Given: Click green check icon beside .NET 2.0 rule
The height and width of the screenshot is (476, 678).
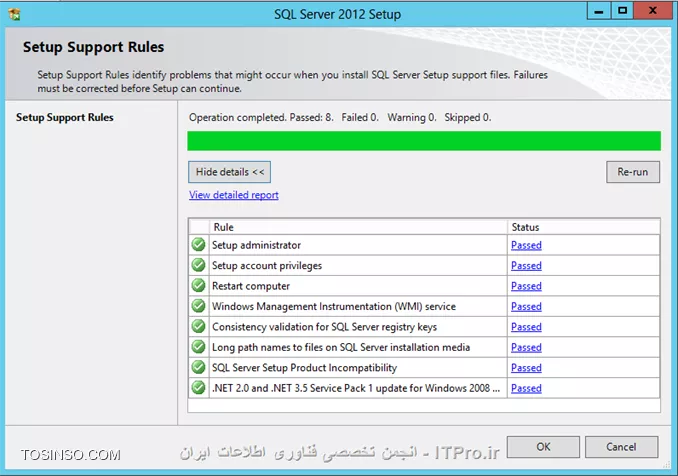Looking at the screenshot, I should pyautogui.click(x=198, y=388).
